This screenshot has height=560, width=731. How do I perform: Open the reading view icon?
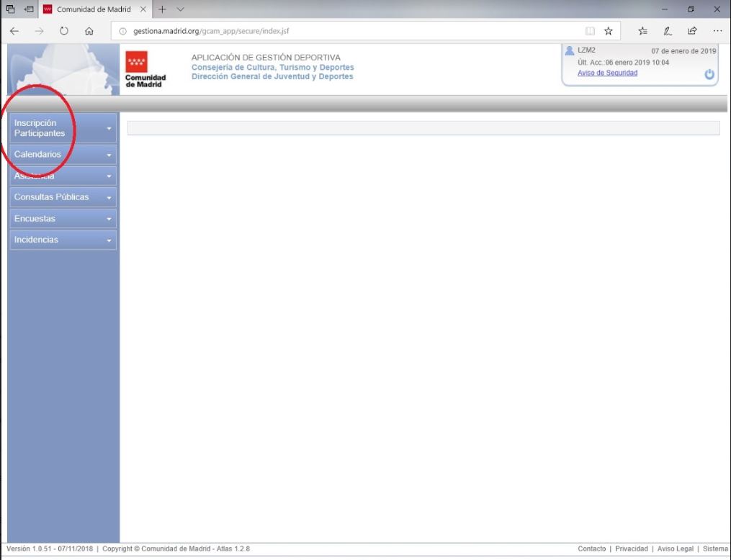coord(590,31)
